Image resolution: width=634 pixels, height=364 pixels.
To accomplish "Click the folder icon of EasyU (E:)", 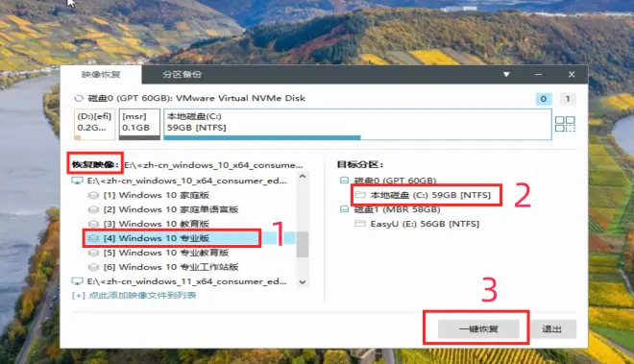I will coord(360,224).
